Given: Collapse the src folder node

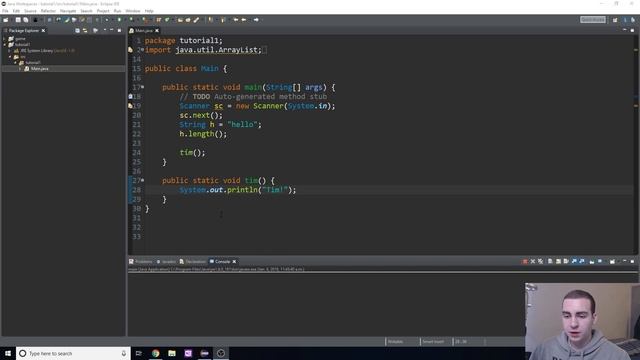Looking at the screenshot, I should 10,57.
